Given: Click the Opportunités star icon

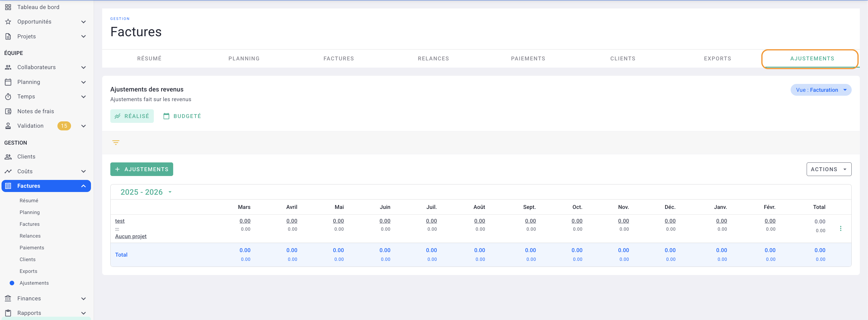Looking at the screenshot, I should (x=8, y=22).
